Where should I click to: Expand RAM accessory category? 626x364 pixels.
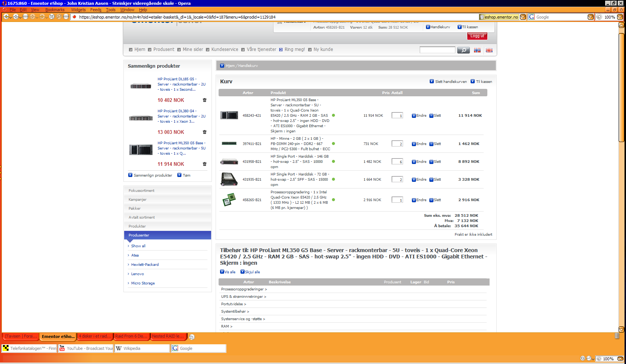(x=227, y=326)
